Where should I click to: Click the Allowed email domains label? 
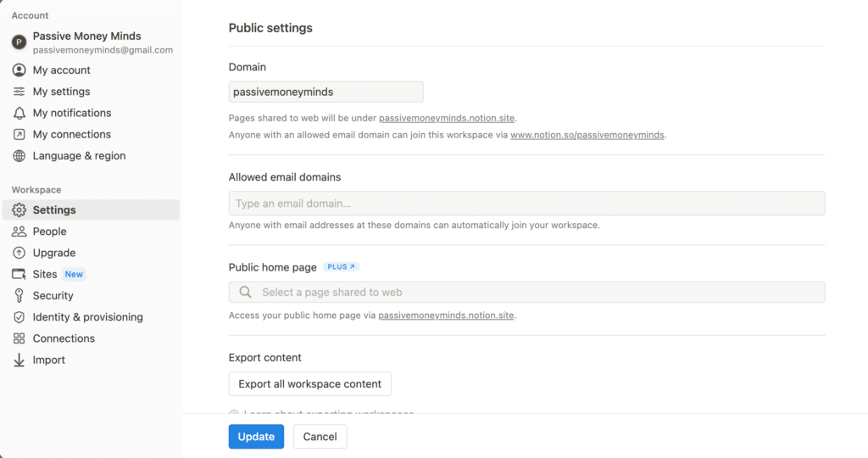point(285,177)
